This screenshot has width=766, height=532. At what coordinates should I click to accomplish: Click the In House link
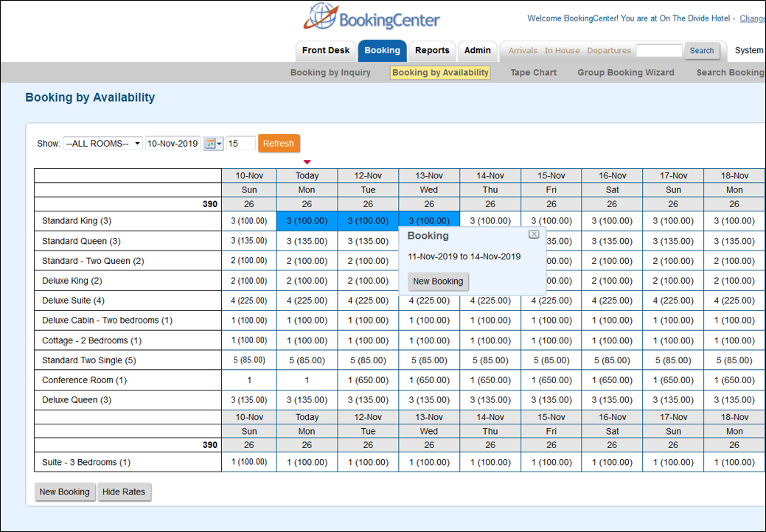pos(563,50)
